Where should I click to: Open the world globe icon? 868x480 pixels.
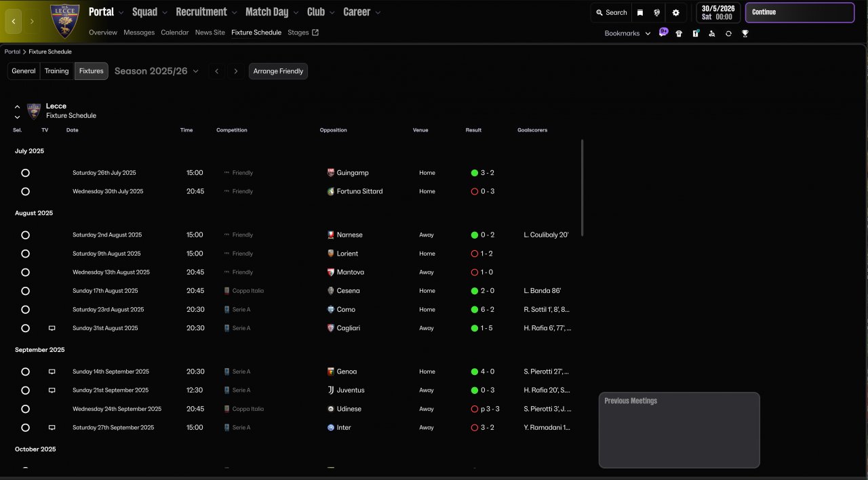click(657, 12)
